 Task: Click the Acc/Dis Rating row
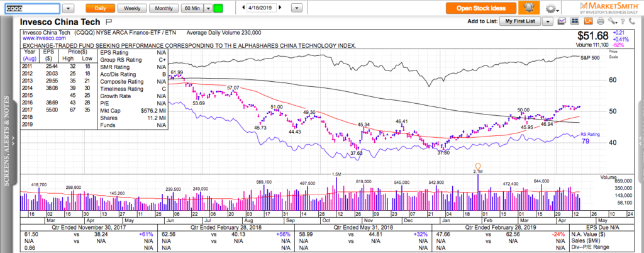133,74
